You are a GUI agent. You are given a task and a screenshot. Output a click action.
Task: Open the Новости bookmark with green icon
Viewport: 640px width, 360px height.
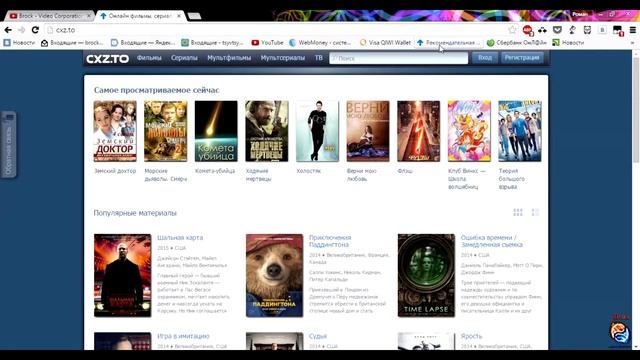click(568, 42)
